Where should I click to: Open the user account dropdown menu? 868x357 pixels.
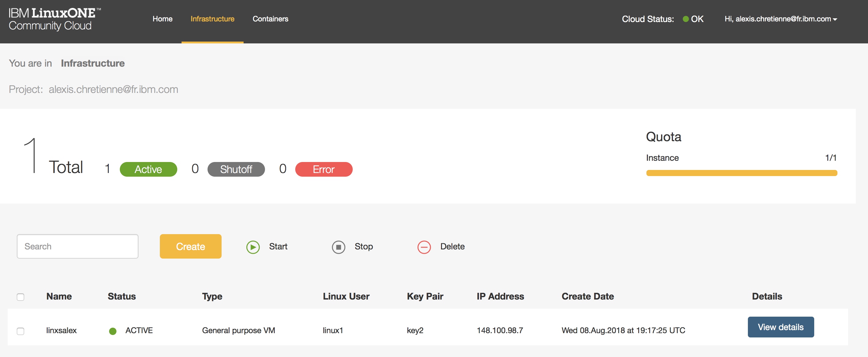[x=781, y=19]
